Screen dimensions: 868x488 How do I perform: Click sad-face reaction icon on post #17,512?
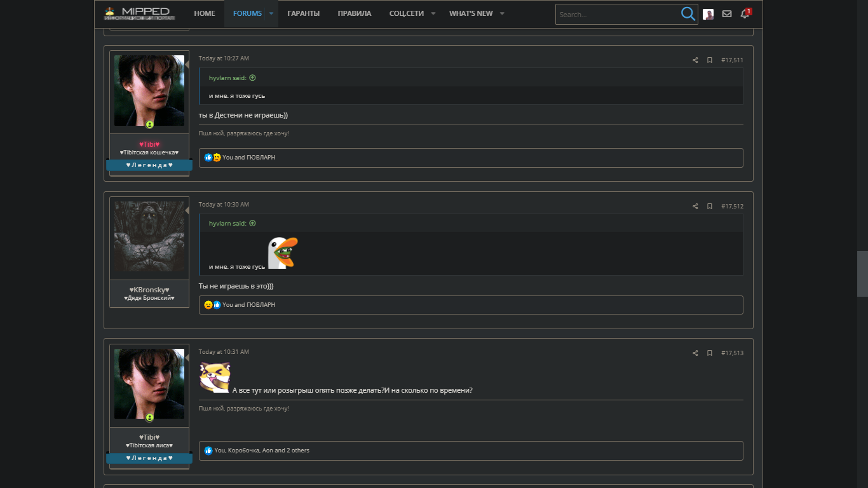click(x=208, y=305)
